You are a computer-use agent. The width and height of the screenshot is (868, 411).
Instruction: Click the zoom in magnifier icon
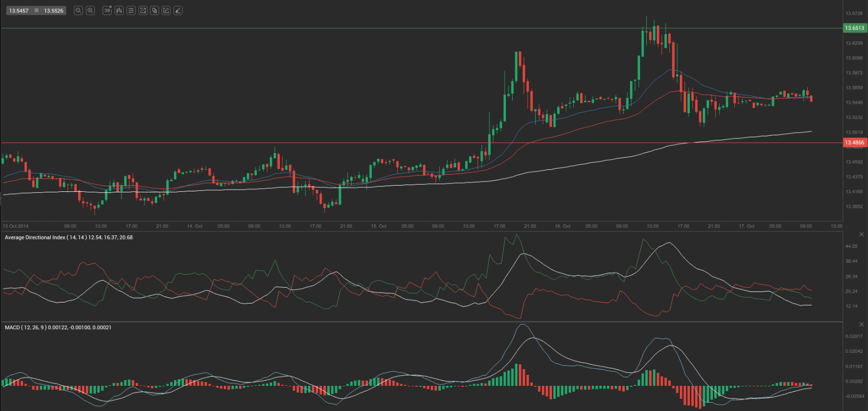[90, 10]
